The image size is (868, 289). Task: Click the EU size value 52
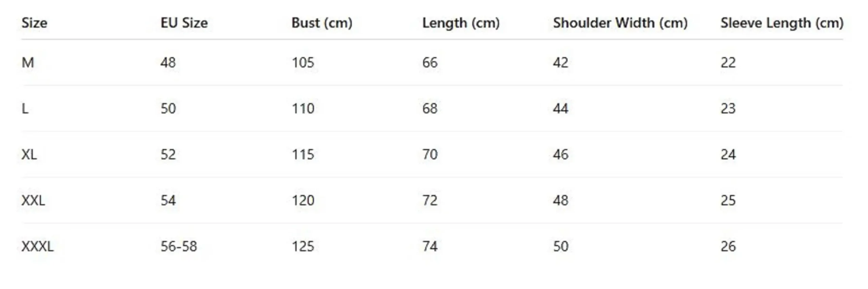tap(168, 154)
